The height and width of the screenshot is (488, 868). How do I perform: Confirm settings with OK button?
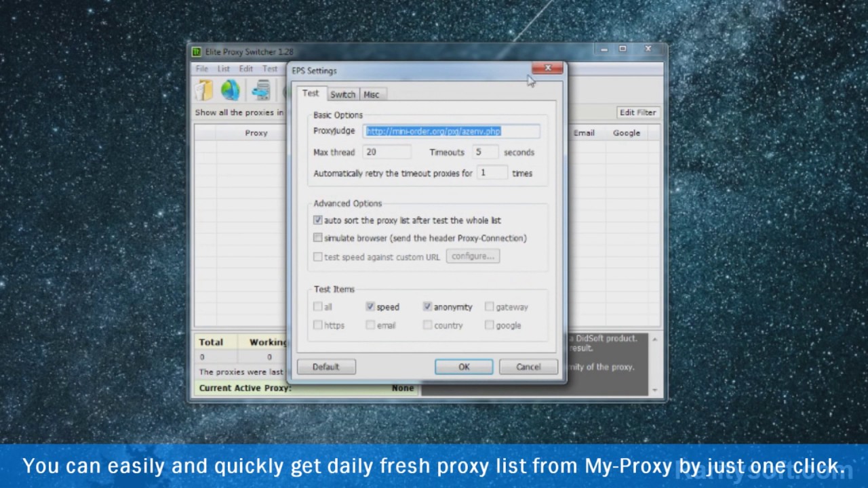click(464, 367)
